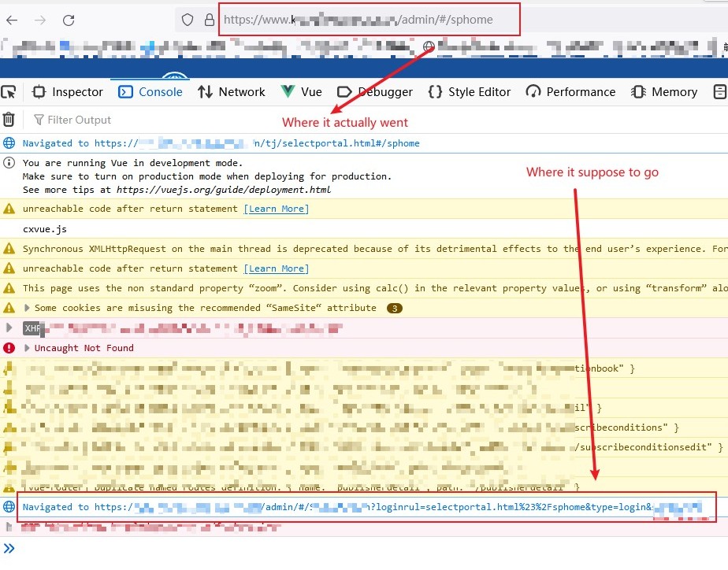Click the Debugger tab icon

[344, 92]
